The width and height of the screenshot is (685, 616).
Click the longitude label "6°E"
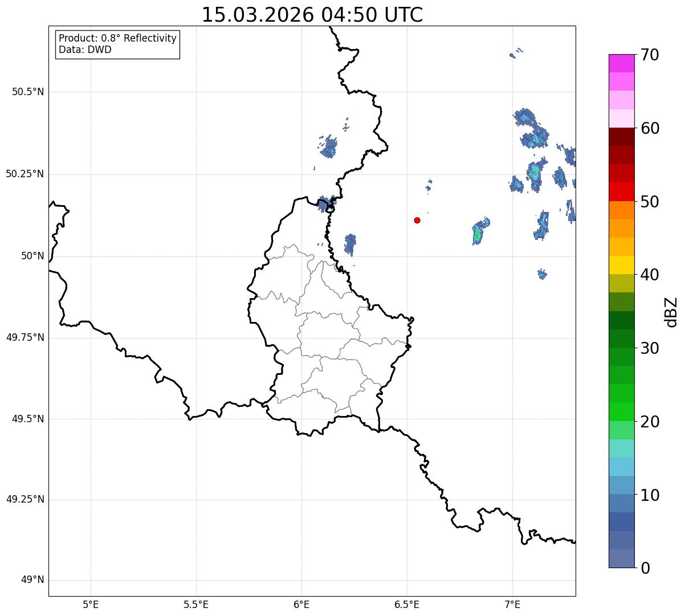pyautogui.click(x=301, y=604)
